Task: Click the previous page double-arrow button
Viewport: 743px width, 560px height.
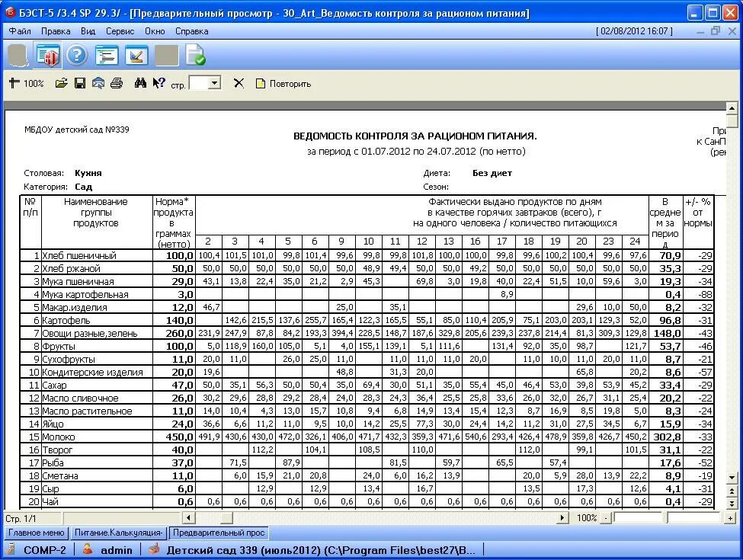Action: click(732, 491)
